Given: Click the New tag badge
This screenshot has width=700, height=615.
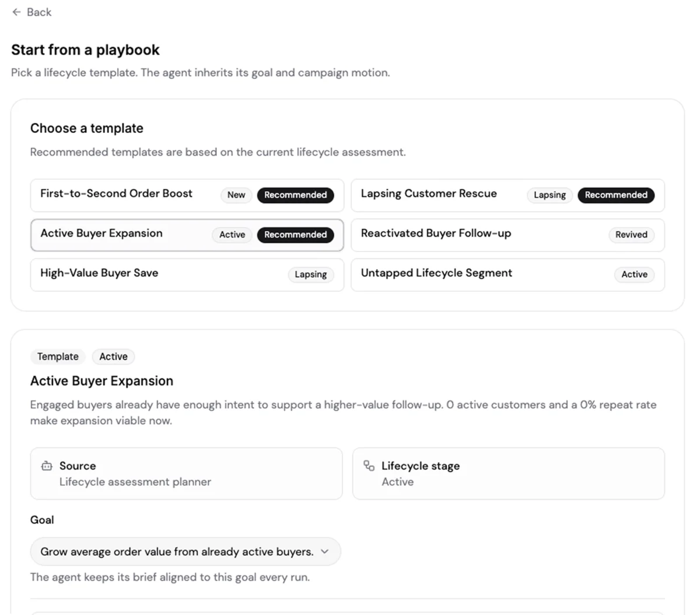Looking at the screenshot, I should [236, 195].
